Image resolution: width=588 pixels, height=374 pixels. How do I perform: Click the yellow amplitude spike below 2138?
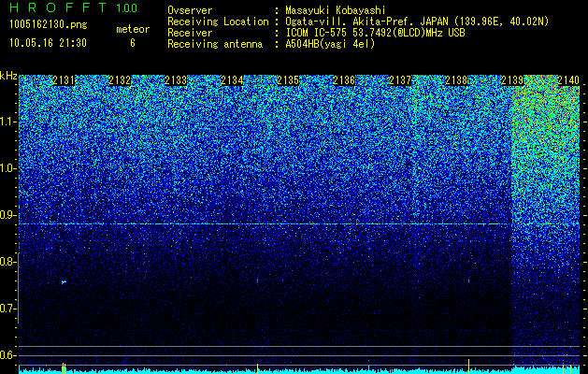[468, 365]
